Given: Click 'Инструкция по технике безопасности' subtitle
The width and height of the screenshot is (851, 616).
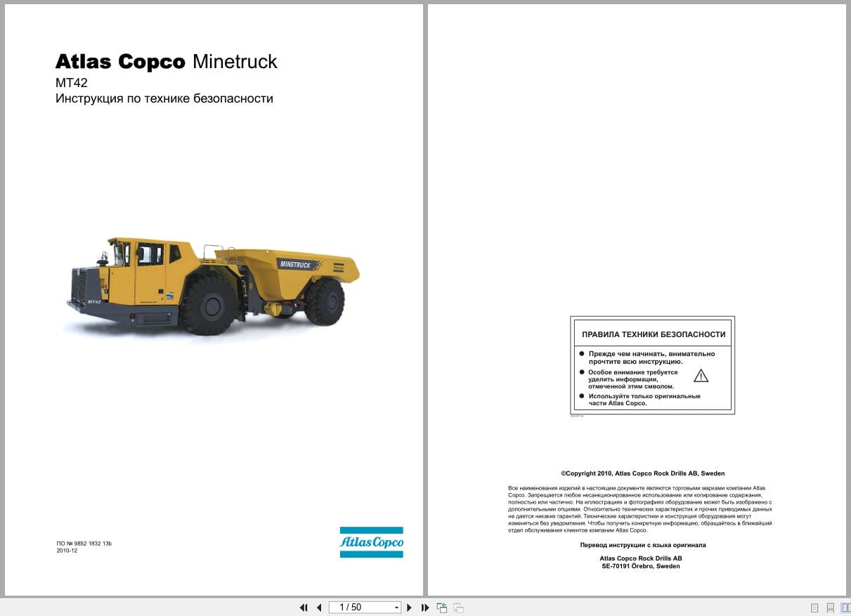Looking at the screenshot, I should pyautogui.click(x=164, y=99).
